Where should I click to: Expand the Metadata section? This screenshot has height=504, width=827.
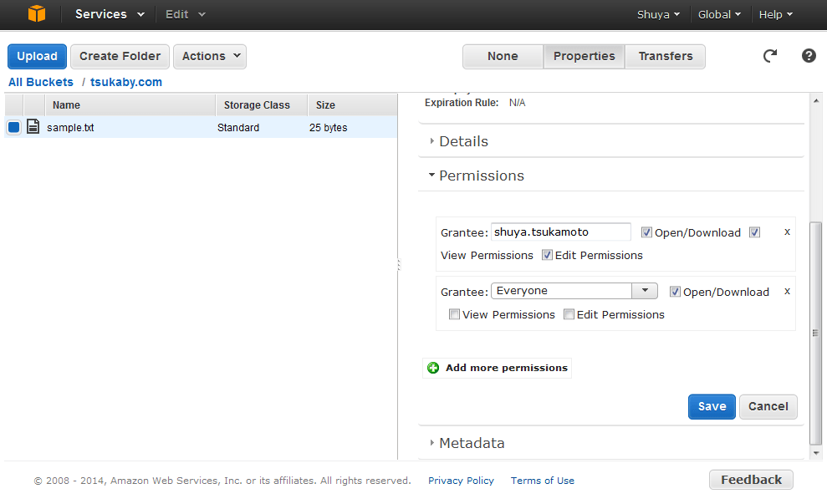click(472, 443)
